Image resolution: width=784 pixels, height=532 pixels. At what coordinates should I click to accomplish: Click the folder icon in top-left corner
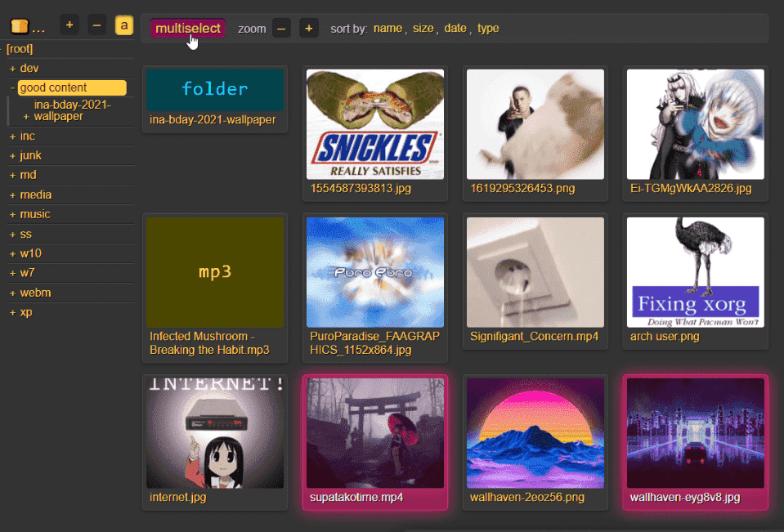point(20,26)
